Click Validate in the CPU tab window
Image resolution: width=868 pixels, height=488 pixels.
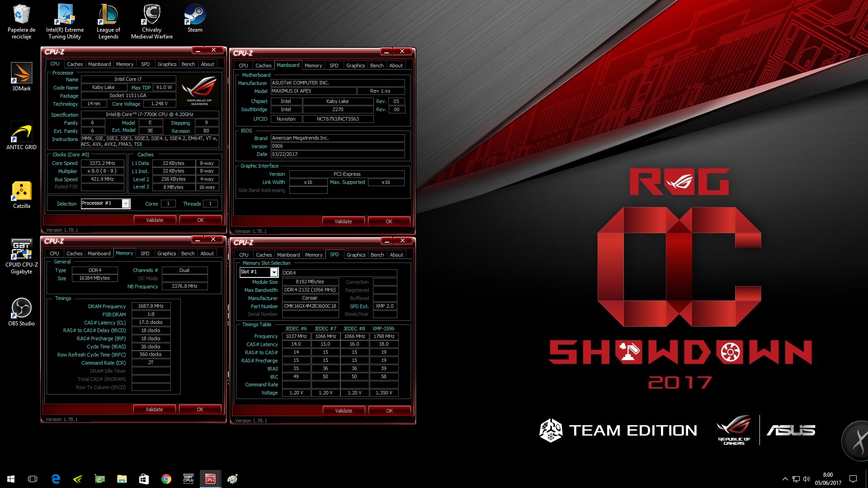click(155, 220)
